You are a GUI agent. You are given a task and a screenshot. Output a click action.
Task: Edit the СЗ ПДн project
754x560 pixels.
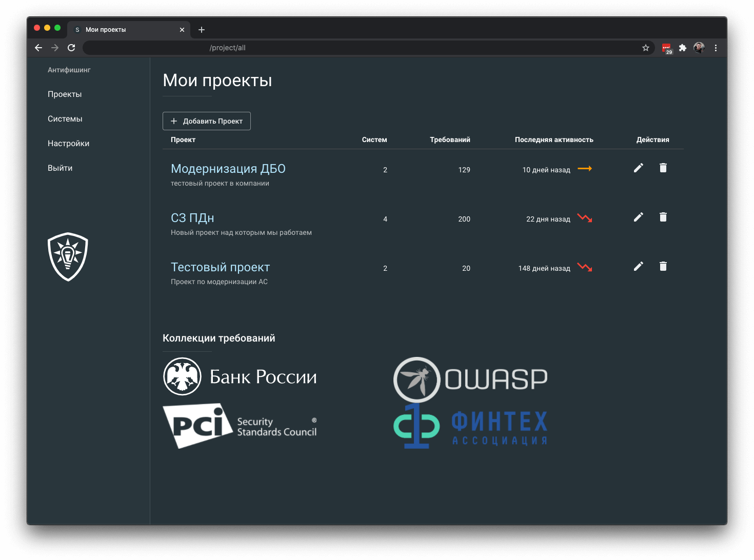click(x=638, y=217)
